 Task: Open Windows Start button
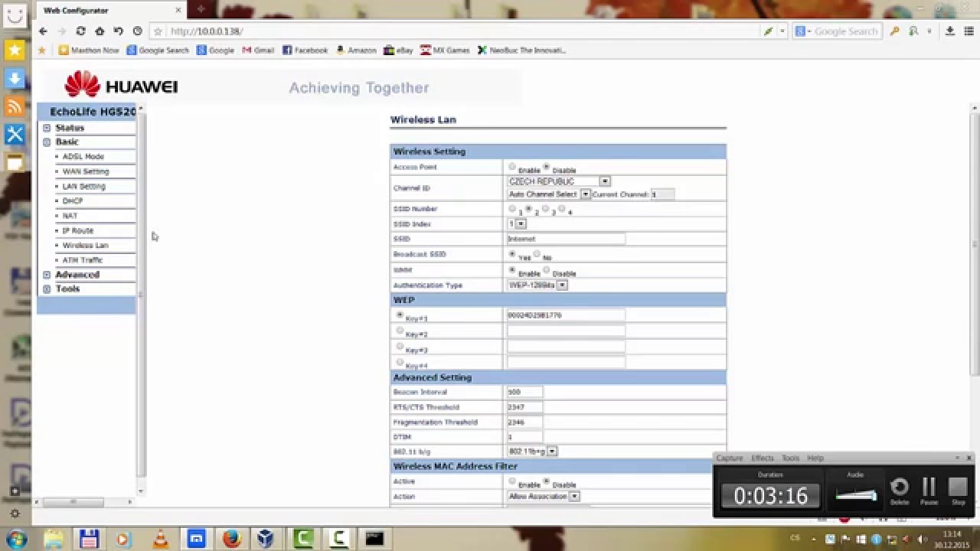coord(15,539)
